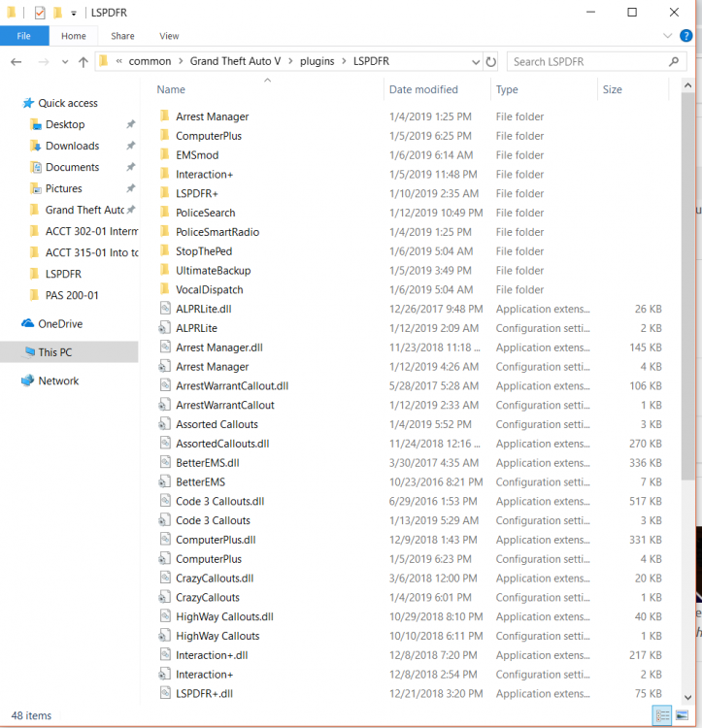This screenshot has width=702, height=728.
Task: Open Customize Quick Access Toolbar dropdown
Action: (x=74, y=13)
